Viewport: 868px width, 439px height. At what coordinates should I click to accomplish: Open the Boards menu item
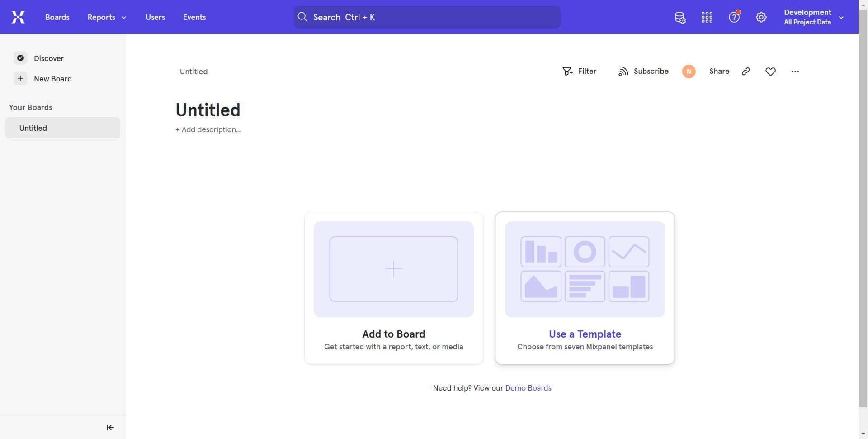57,17
